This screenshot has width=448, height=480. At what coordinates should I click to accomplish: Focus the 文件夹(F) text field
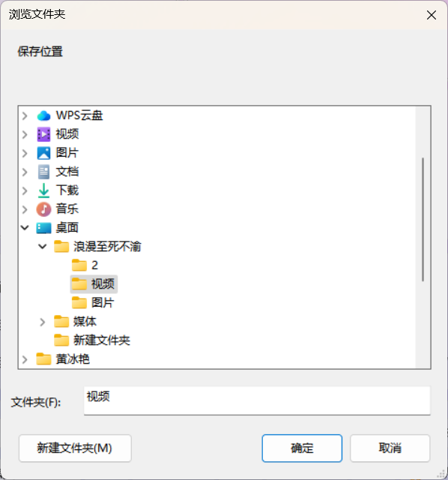(x=257, y=400)
